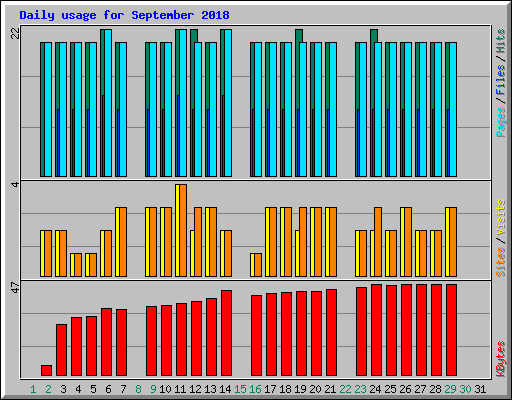Click day label '26' on x-axis
Image resolution: width=512 pixels, height=400 pixels.
click(405, 389)
